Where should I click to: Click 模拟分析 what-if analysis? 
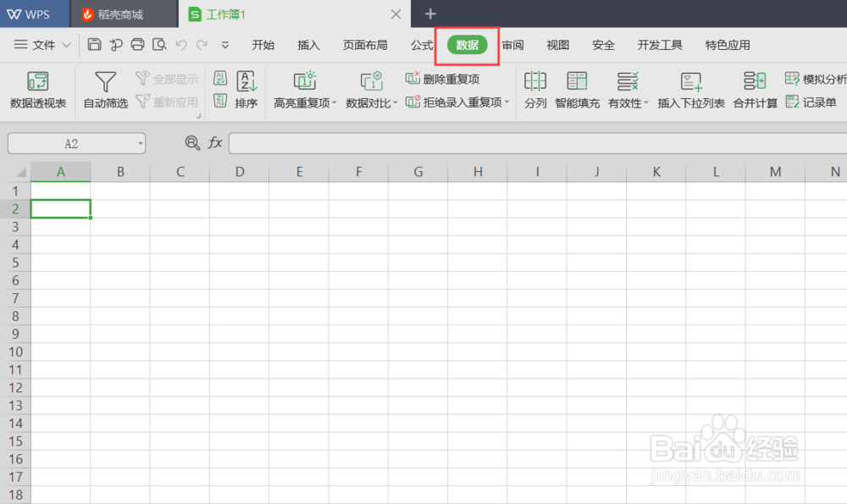tap(815, 79)
